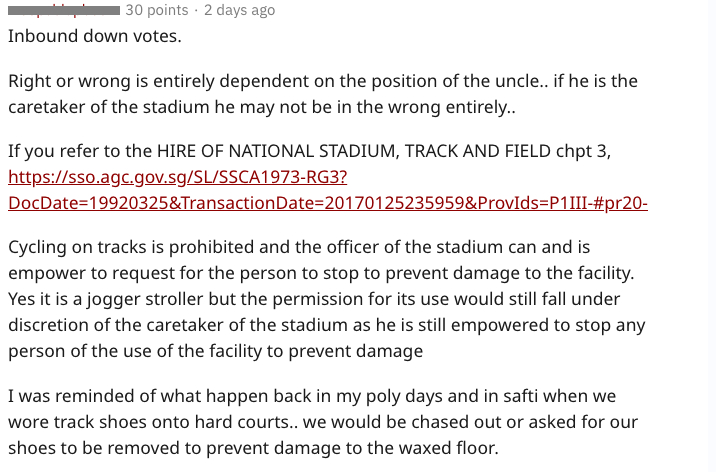Open the redacted commenter username

[64, 10]
